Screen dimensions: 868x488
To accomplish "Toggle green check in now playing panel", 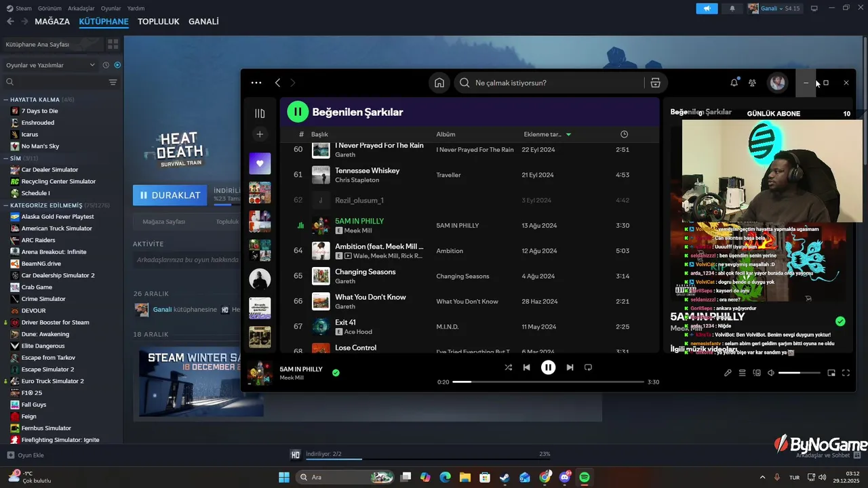I will [840, 321].
